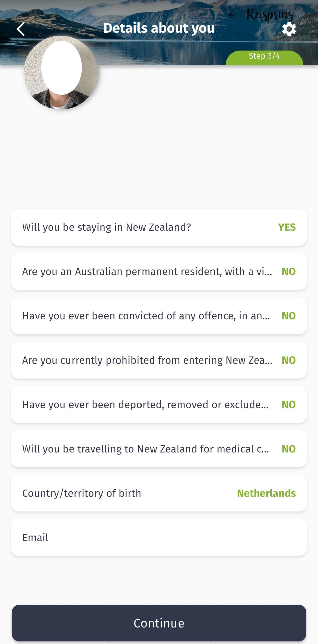Select the 'Will you be staying in New Zealand?' question

(x=107, y=227)
